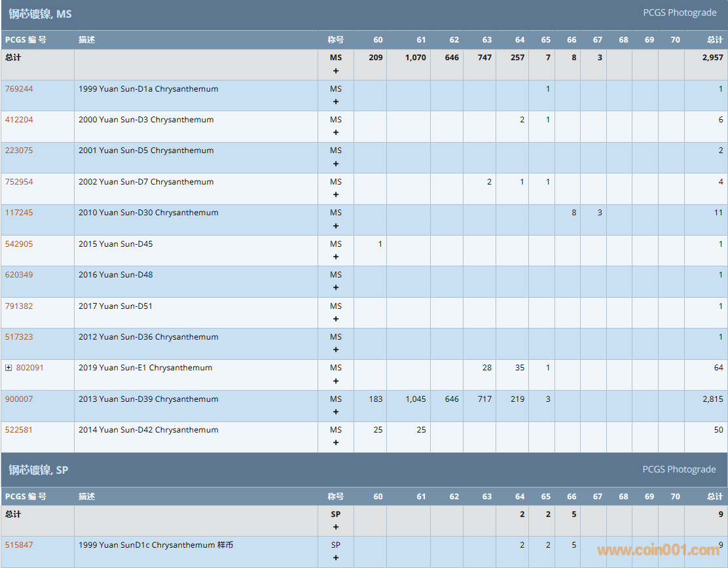Click the PCGS 编号 column header
The width and height of the screenshot is (728, 568).
(x=26, y=40)
